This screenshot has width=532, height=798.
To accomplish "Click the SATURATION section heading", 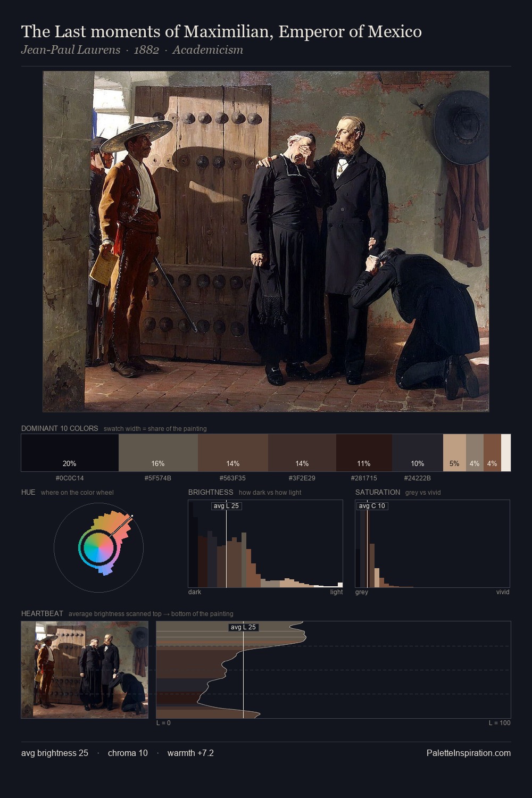I will coord(378,492).
